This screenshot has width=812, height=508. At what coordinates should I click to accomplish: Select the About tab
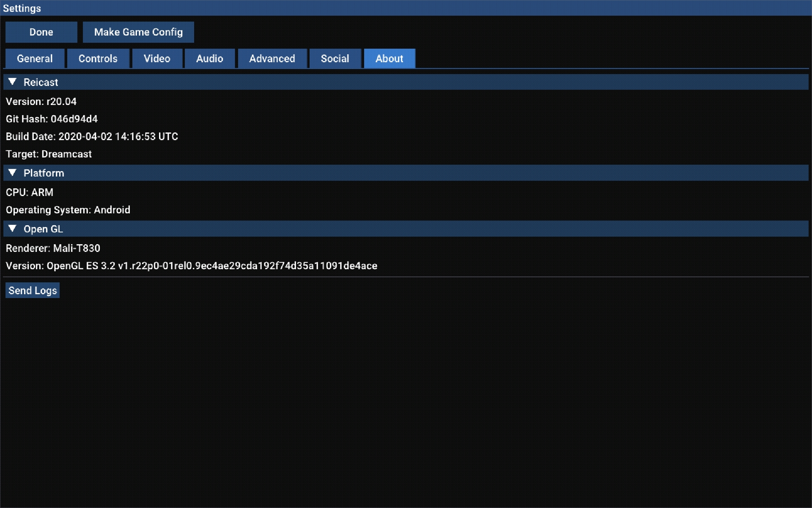click(x=390, y=58)
